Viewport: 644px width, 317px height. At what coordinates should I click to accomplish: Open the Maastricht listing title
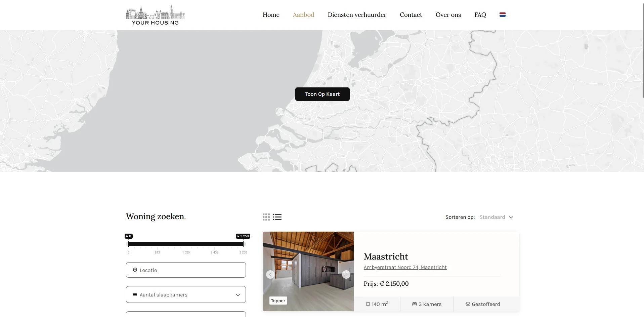point(386,256)
